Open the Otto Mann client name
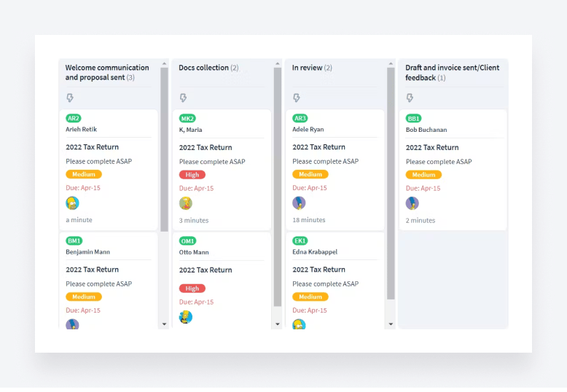This screenshot has width=567, height=392. point(194,252)
